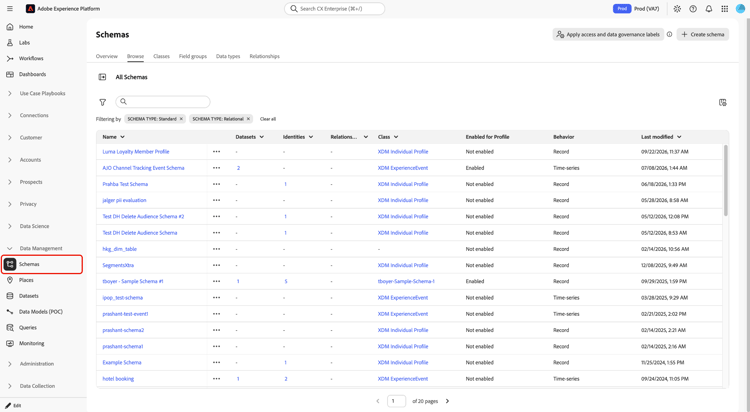The width and height of the screenshot is (750, 412).
Task: Open Name column sort dropdown
Action: point(122,137)
